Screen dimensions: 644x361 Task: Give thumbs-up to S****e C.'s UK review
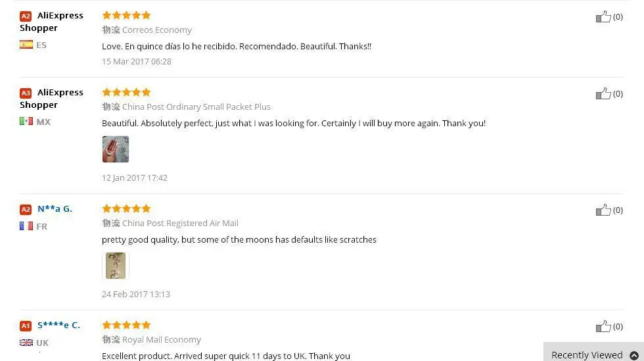tap(603, 326)
